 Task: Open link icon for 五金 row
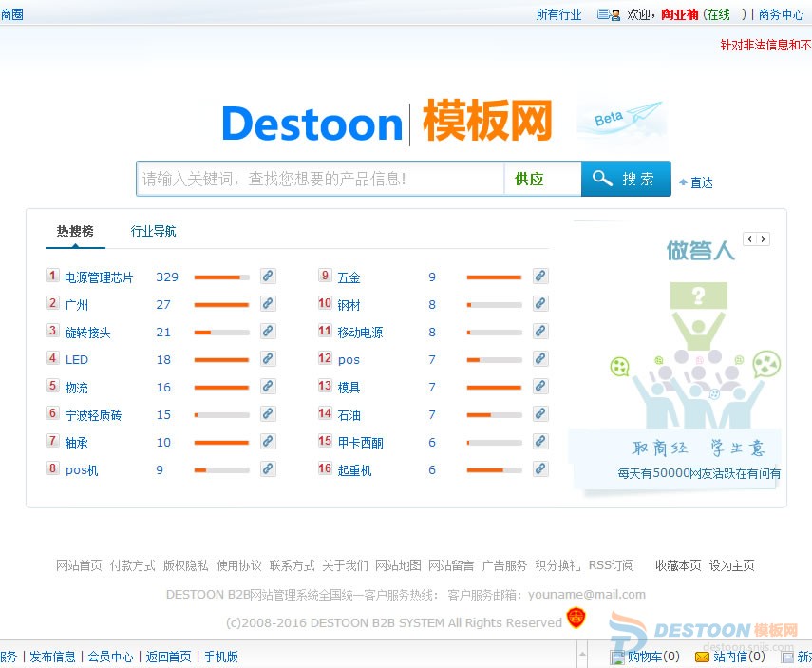click(540, 277)
